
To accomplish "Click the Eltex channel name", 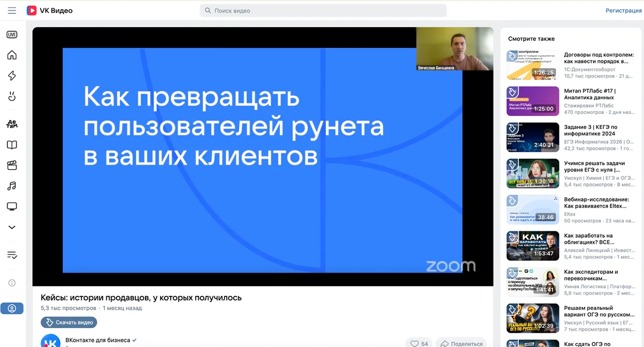I will pyautogui.click(x=570, y=214).
